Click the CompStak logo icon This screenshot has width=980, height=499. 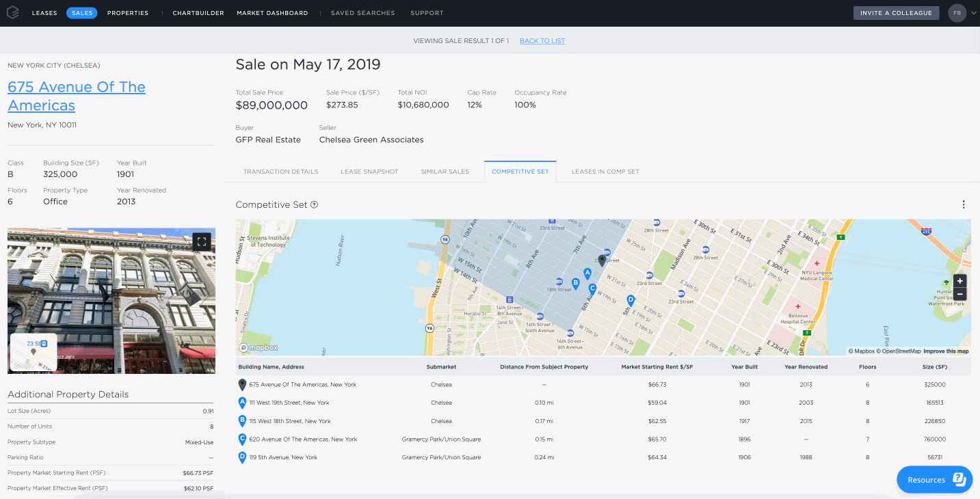(x=13, y=12)
